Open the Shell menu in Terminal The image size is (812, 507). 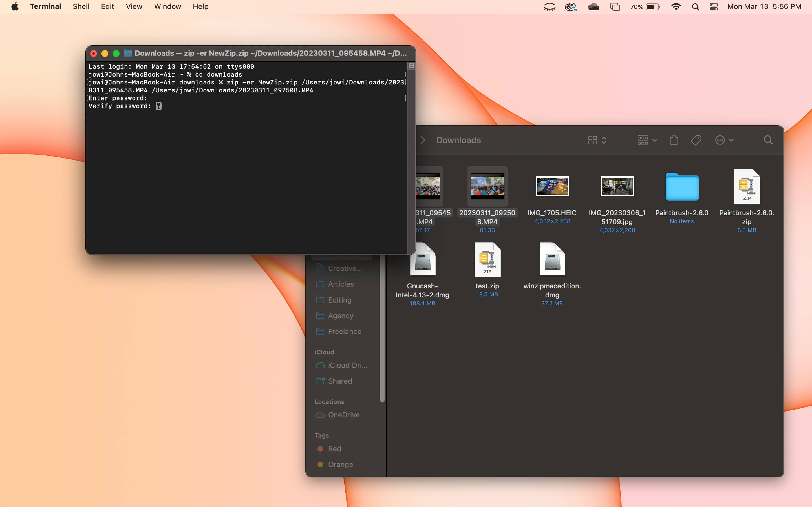(81, 6)
